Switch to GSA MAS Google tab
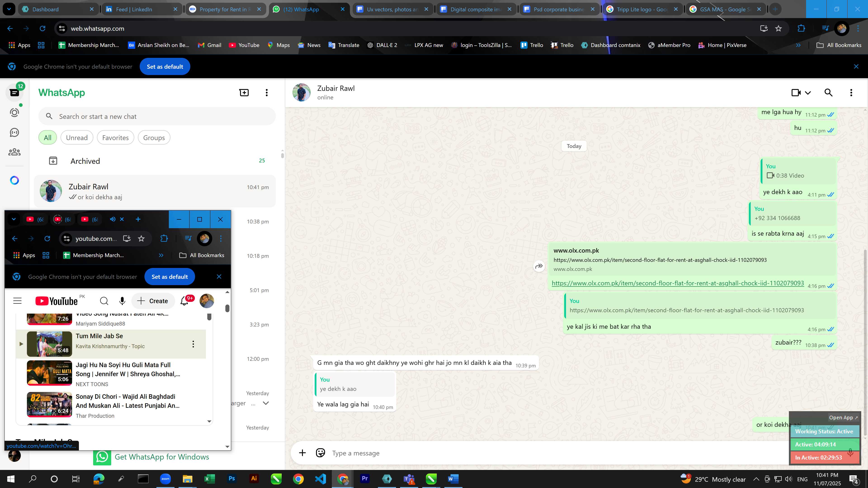This screenshot has width=868, height=488. [726, 9]
